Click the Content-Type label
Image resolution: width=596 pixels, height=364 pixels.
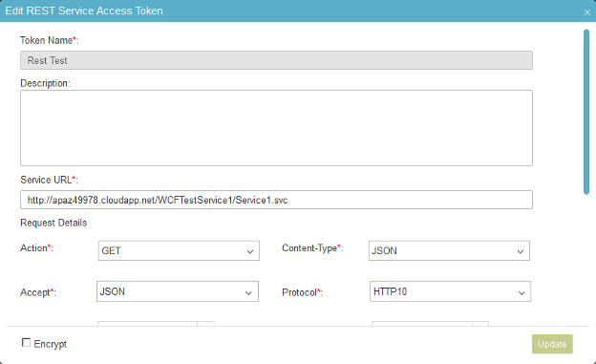coord(312,248)
